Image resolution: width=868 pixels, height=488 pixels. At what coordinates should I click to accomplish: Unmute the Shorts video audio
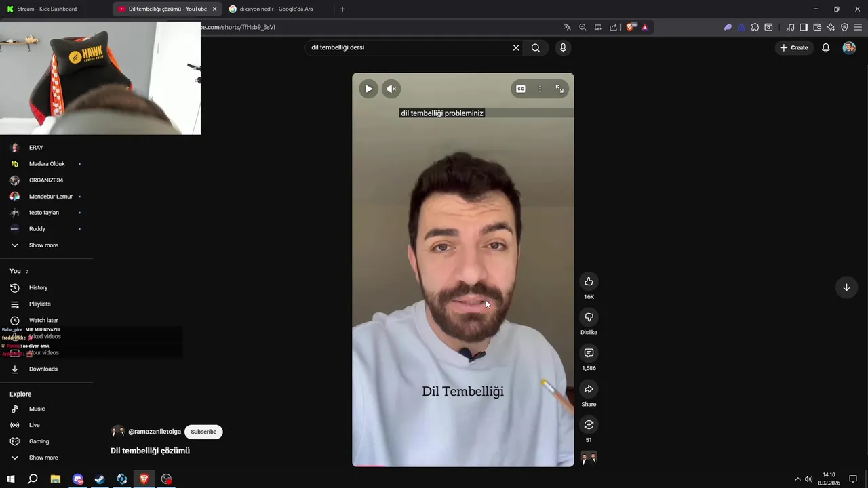(x=391, y=89)
